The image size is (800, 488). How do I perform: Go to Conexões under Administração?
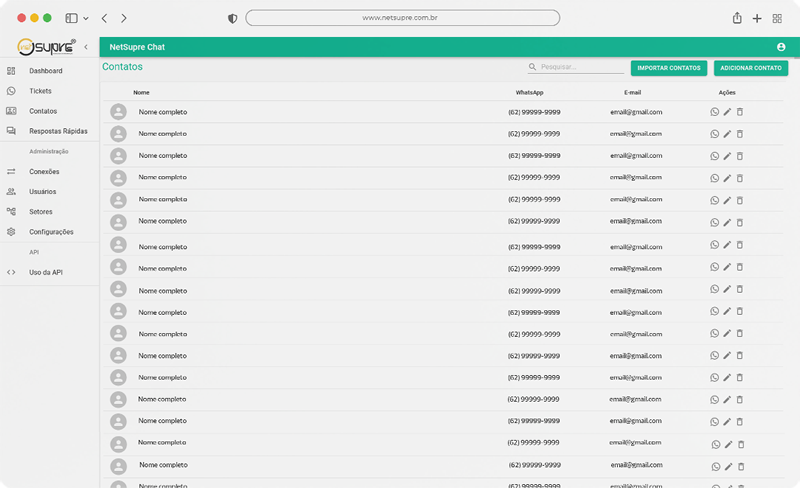pyautogui.click(x=44, y=172)
